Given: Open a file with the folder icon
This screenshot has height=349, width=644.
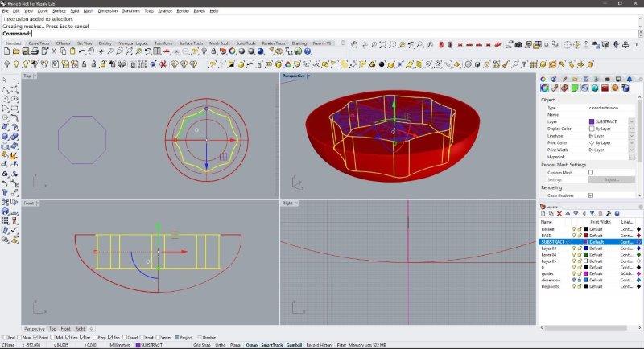Looking at the screenshot, I should pyautogui.click(x=16, y=51).
